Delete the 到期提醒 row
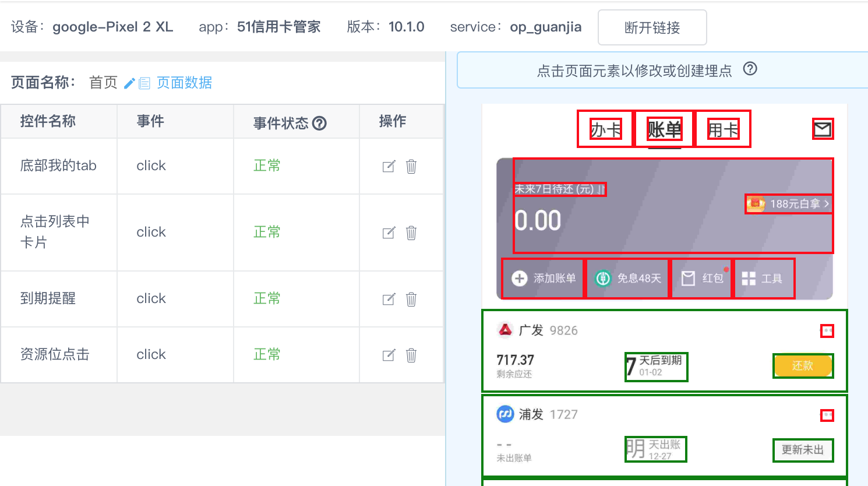Screen dimensions: 868x486 point(411,300)
